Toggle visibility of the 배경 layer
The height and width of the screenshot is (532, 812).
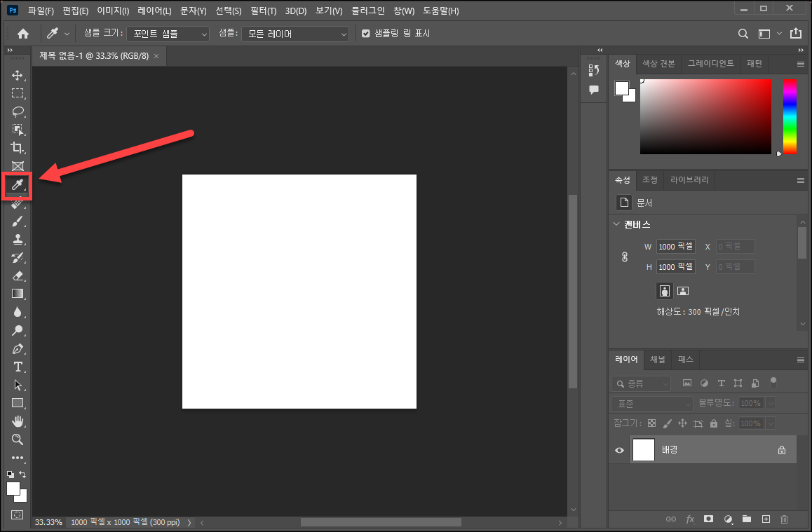pos(619,450)
